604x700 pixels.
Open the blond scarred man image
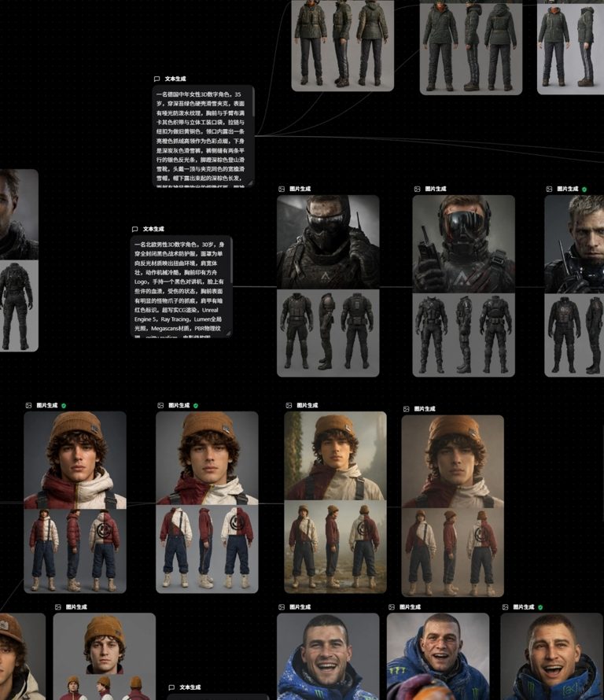click(574, 286)
